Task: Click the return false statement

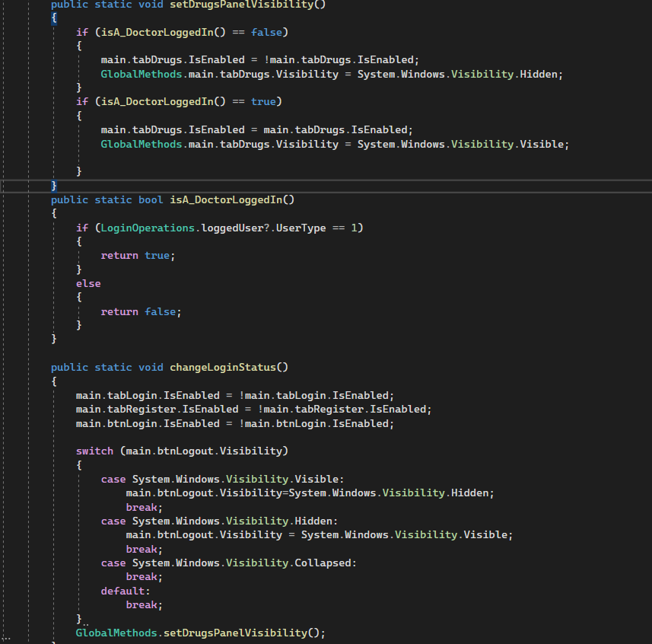Action: click(141, 311)
